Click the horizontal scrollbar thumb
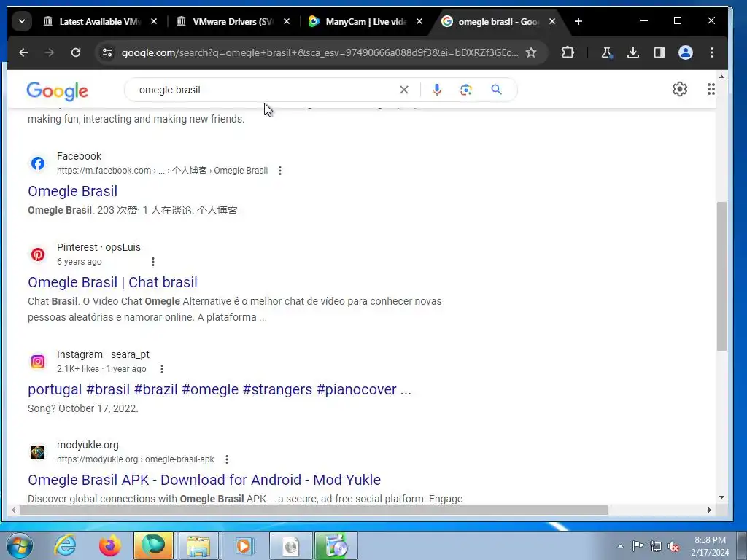 pyautogui.click(x=314, y=510)
